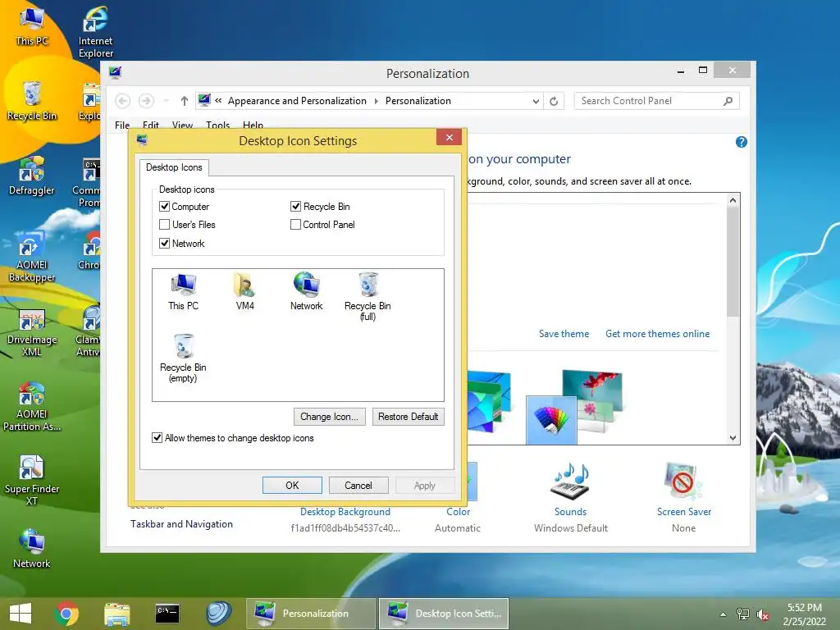This screenshot has height=630, width=840.
Task: Click the muted volume tray icon
Action: [763, 614]
